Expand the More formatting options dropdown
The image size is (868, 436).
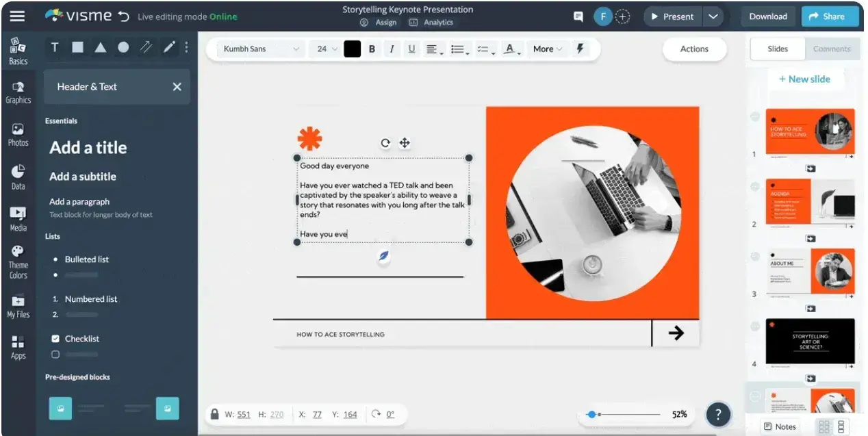[x=548, y=49]
